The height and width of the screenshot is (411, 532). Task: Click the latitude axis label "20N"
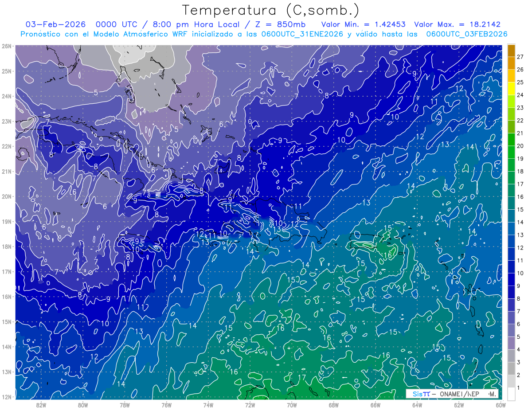(7, 196)
